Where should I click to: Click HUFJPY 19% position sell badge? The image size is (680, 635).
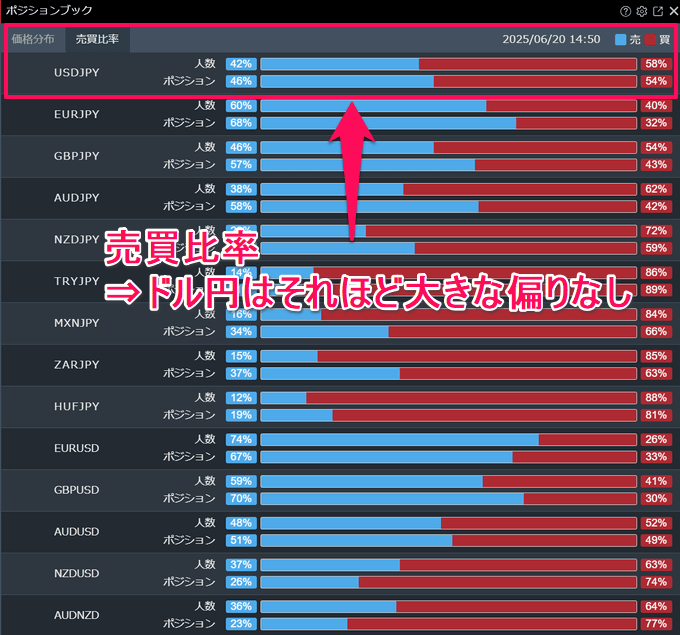tap(241, 415)
